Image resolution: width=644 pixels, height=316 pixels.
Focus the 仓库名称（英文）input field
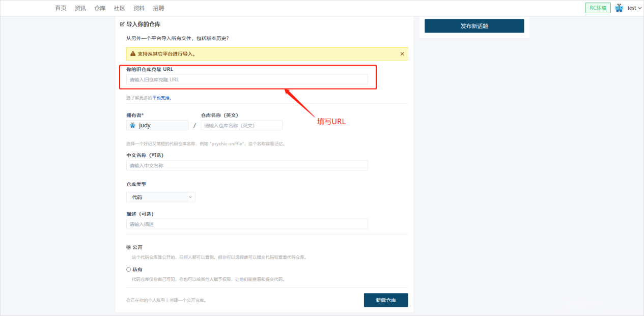[241, 125]
